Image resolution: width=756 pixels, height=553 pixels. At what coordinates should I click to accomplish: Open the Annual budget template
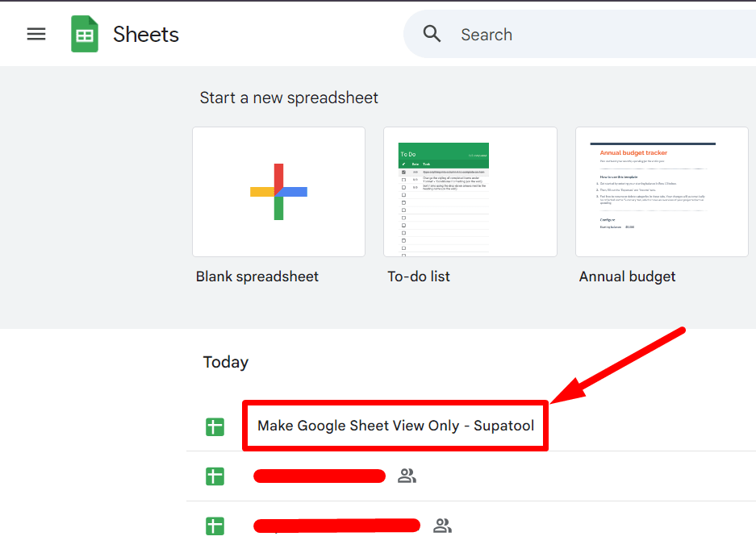pos(662,192)
